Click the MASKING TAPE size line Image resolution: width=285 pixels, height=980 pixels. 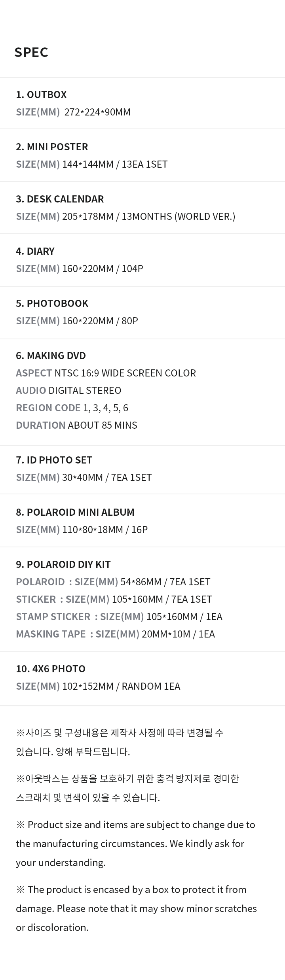pyautogui.click(x=115, y=634)
